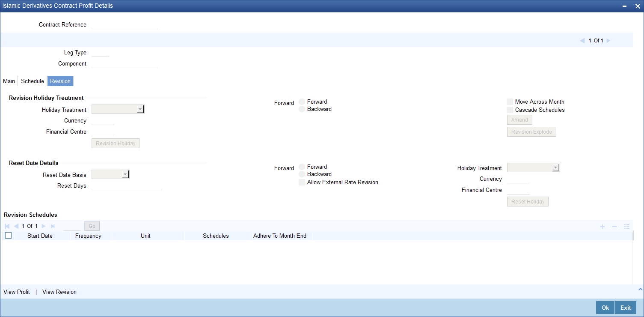The height and width of the screenshot is (317, 644).
Task: Tick Move Across Month checkbox
Action: pyautogui.click(x=510, y=102)
